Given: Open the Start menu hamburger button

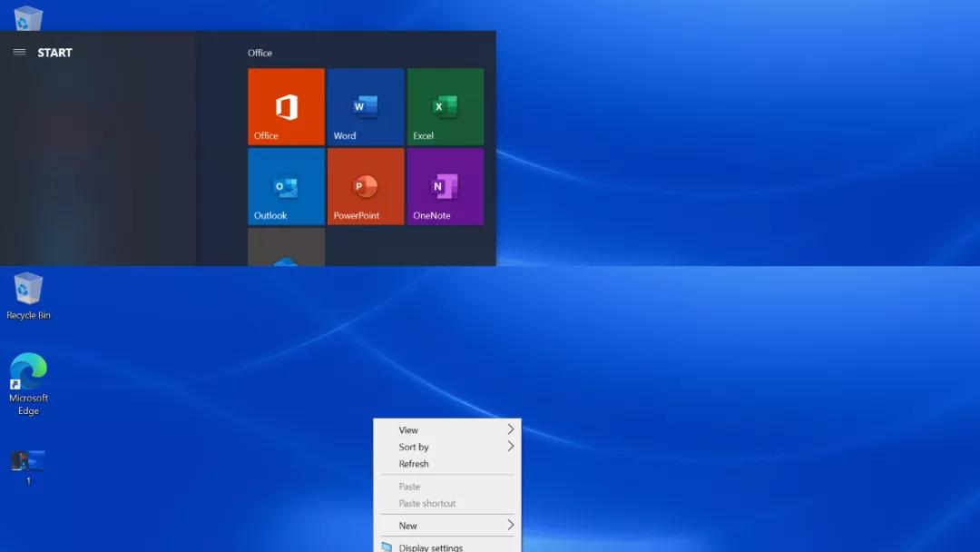Looking at the screenshot, I should (x=19, y=52).
